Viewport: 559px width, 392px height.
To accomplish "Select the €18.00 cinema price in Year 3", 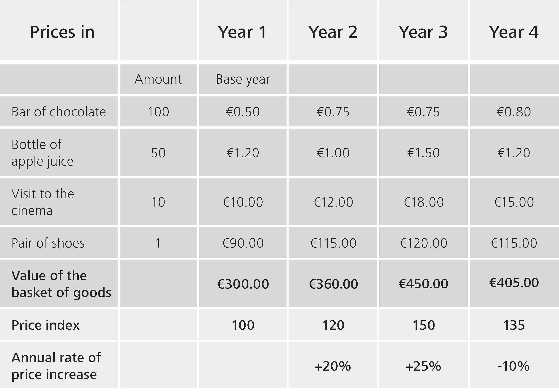I will [423, 202].
